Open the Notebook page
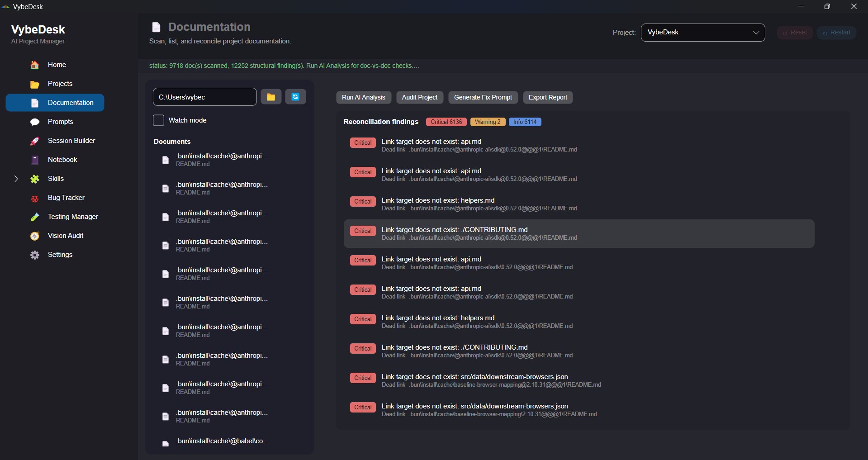The width and height of the screenshot is (868, 460). coord(55,160)
